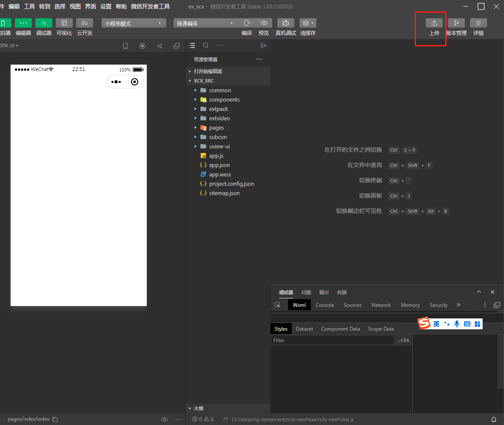Viewport: 504px width, 425px height.
Task: Click the eye visibility toggle in the status bar
Action: tap(164, 419)
